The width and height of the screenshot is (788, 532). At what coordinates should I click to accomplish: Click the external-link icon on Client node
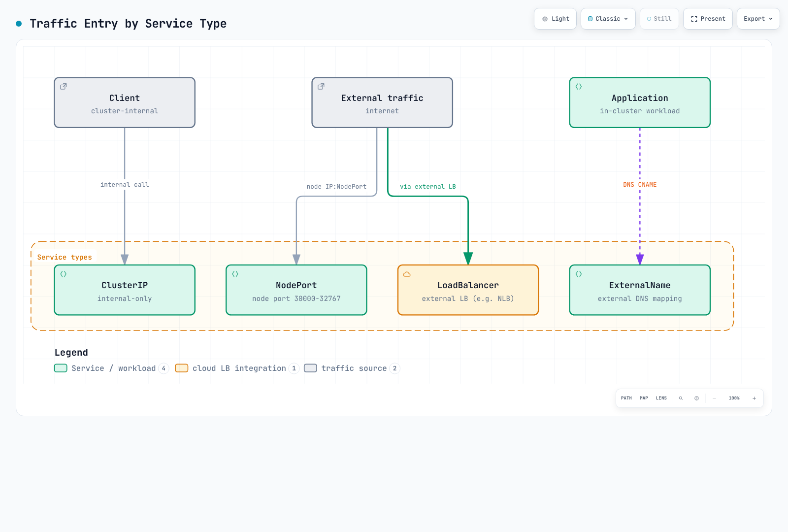coord(64,87)
